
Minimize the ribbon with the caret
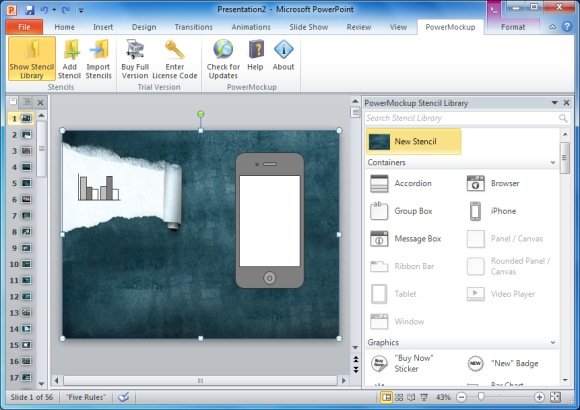[552, 27]
